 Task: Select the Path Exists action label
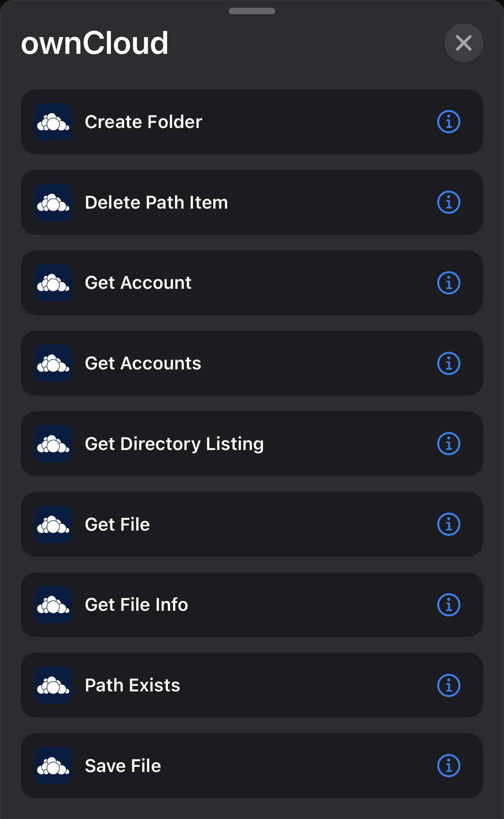pyautogui.click(x=132, y=685)
